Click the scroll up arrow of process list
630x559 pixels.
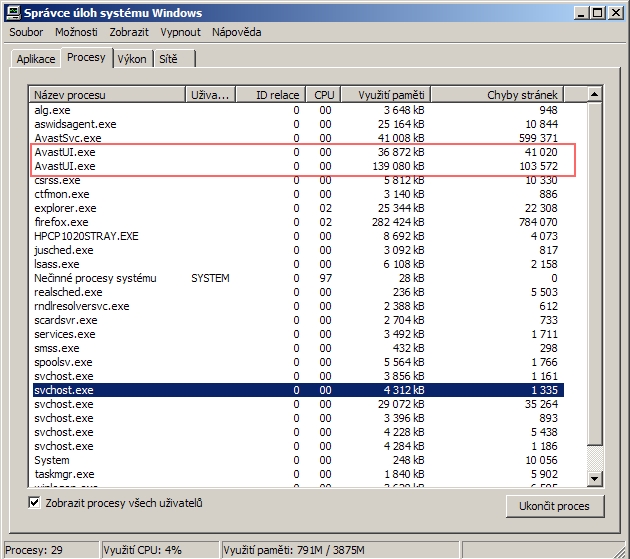coord(594,94)
